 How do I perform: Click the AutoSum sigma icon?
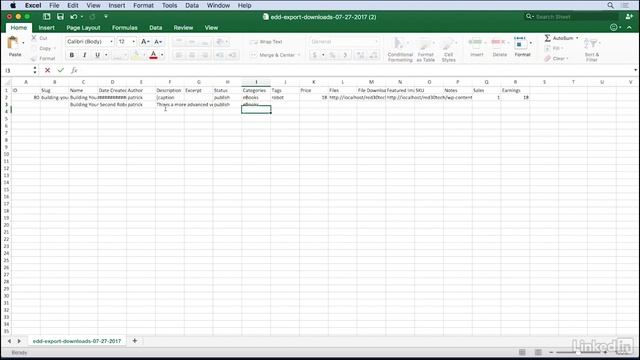point(548,38)
